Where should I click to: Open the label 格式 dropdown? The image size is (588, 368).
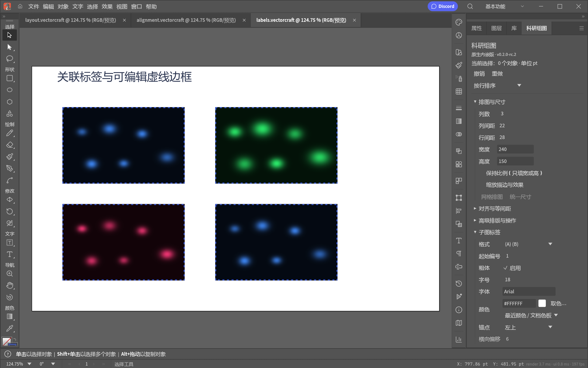528,244
